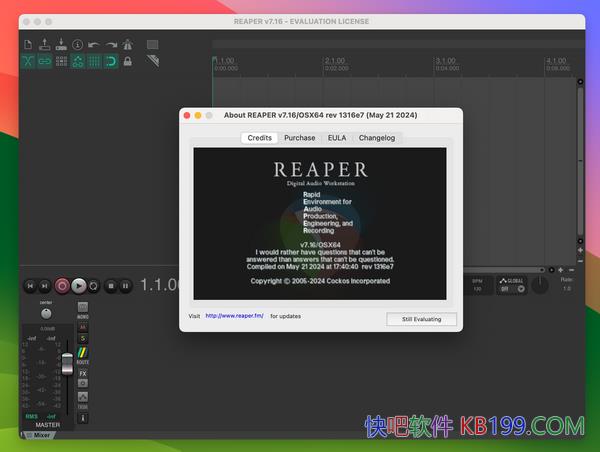Viewport: 600px width, 452px height.
Task: Click the Save Project toolbar icon
Action: (x=61, y=44)
